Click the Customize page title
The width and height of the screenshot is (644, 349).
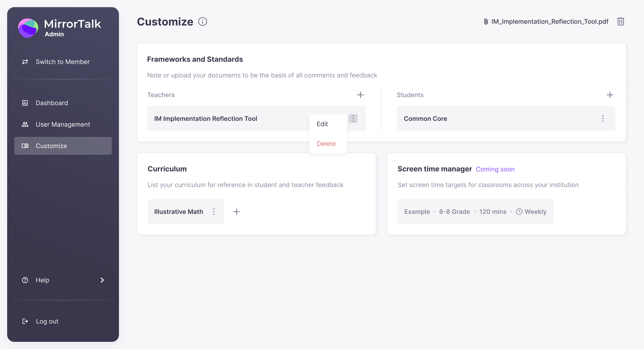pos(165,22)
